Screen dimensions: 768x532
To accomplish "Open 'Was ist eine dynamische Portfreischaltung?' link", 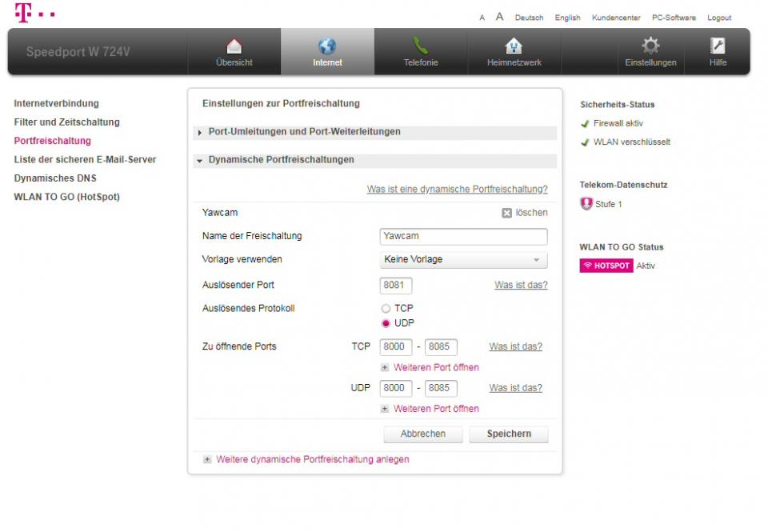I will pos(457,190).
